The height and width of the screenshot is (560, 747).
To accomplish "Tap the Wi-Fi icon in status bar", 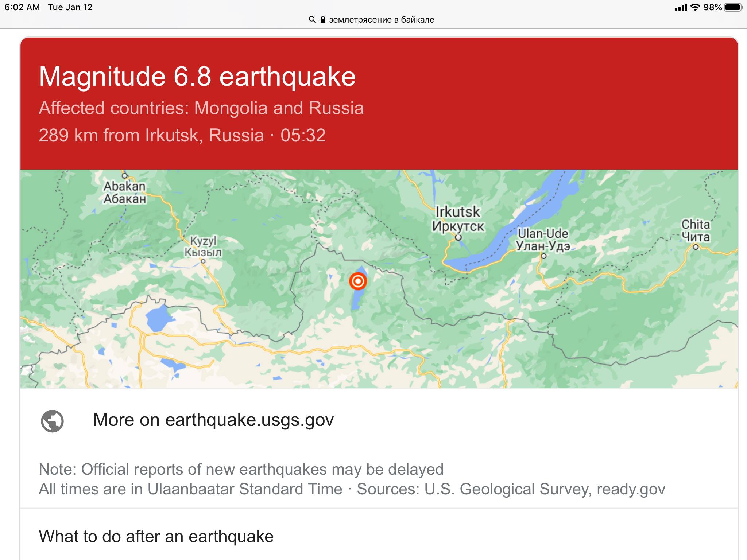I will click(x=696, y=7).
